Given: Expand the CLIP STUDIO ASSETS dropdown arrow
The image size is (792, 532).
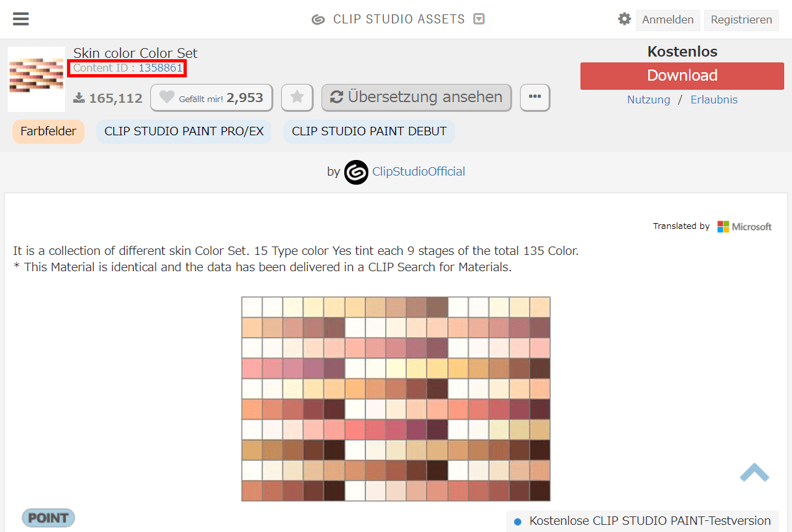Looking at the screenshot, I should 479,19.
